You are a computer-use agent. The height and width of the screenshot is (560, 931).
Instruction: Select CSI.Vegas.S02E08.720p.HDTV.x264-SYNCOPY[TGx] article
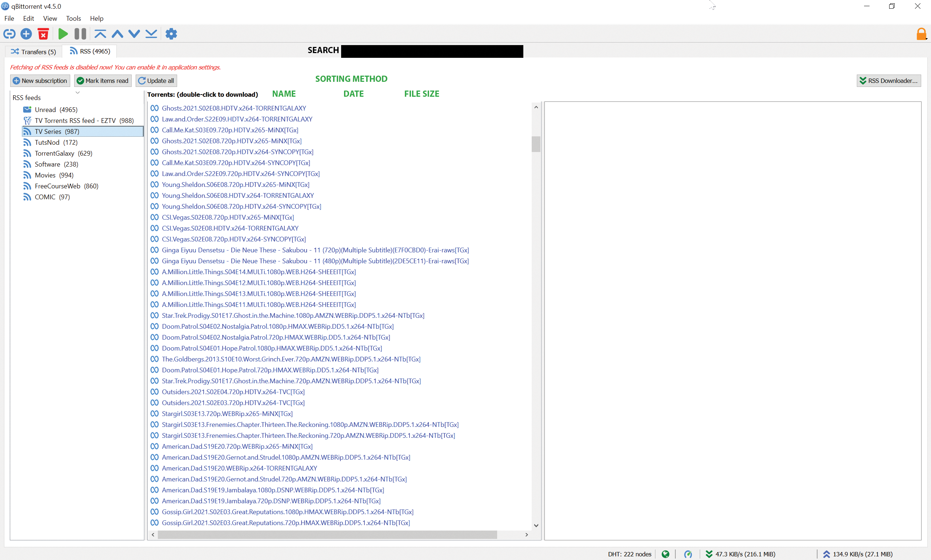[x=233, y=239]
